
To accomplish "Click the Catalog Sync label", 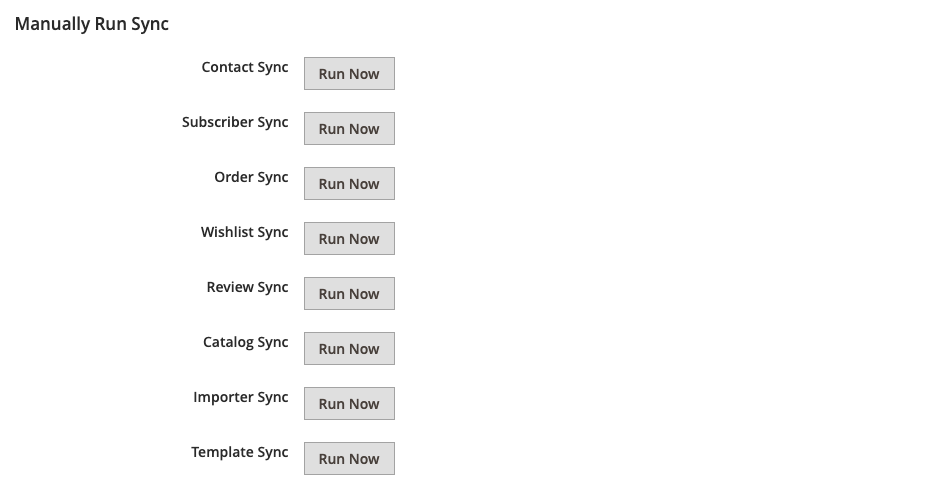I will (x=246, y=342).
